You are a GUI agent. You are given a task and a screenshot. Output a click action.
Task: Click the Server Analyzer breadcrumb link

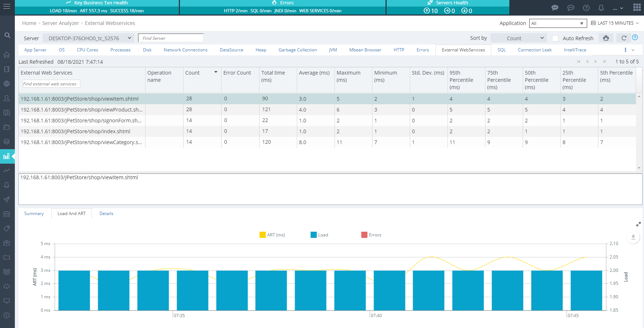pyautogui.click(x=60, y=23)
